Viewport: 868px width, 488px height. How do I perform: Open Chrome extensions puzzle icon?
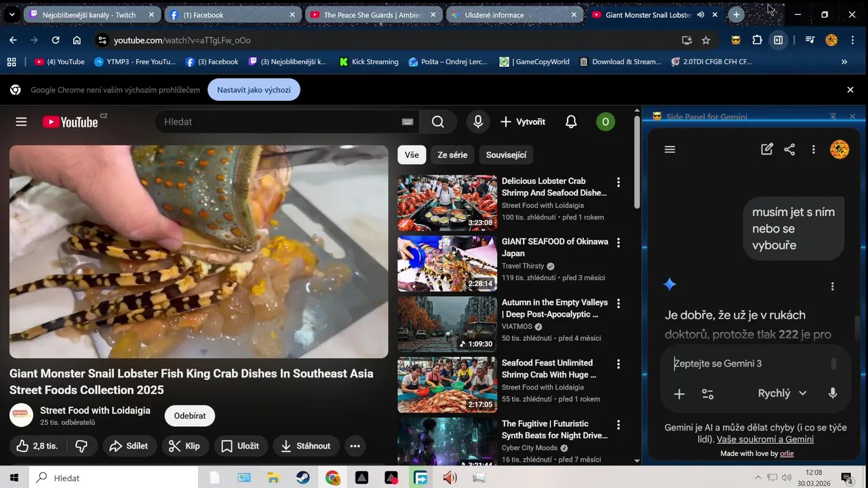757,40
